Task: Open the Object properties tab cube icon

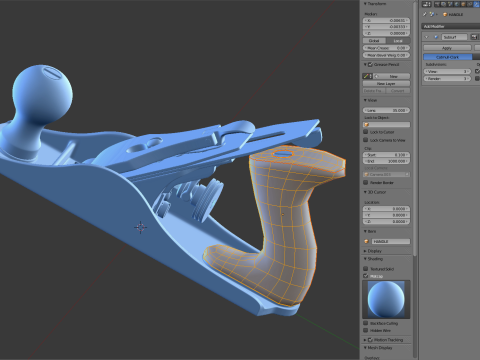Action: (464, 4)
